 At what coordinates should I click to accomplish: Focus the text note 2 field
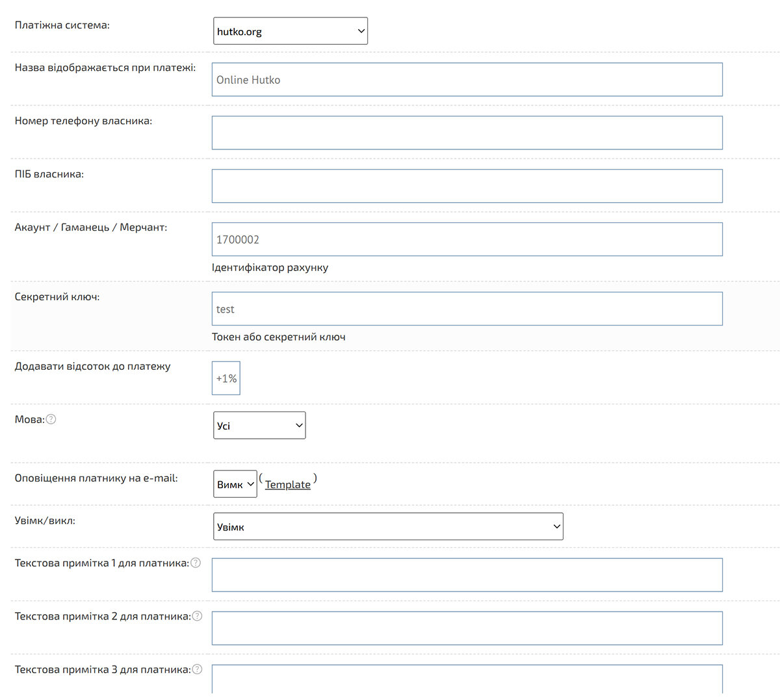coord(467,629)
